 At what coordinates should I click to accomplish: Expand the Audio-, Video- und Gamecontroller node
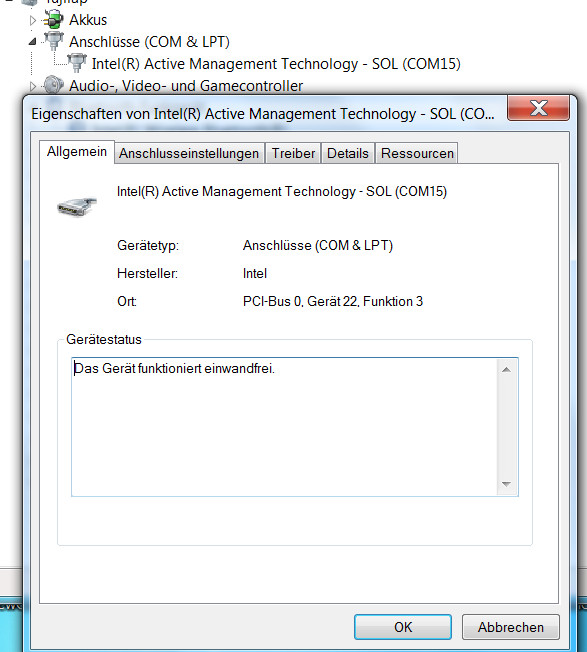pyautogui.click(x=33, y=86)
